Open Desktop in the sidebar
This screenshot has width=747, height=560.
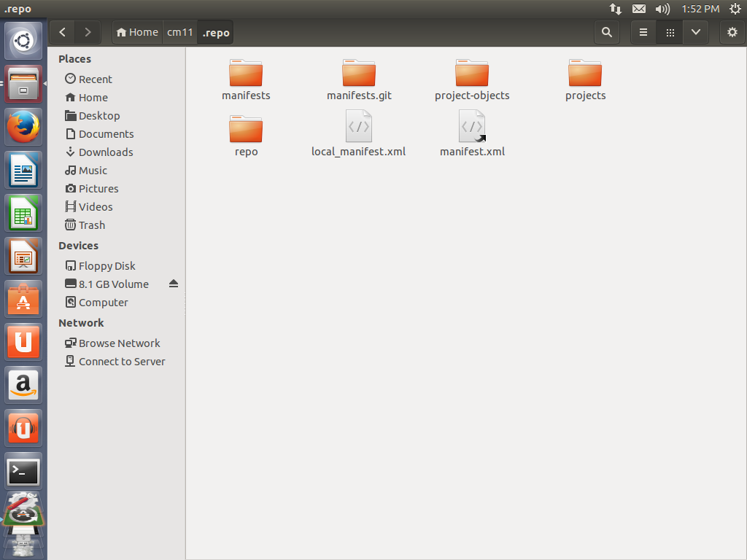117,116
